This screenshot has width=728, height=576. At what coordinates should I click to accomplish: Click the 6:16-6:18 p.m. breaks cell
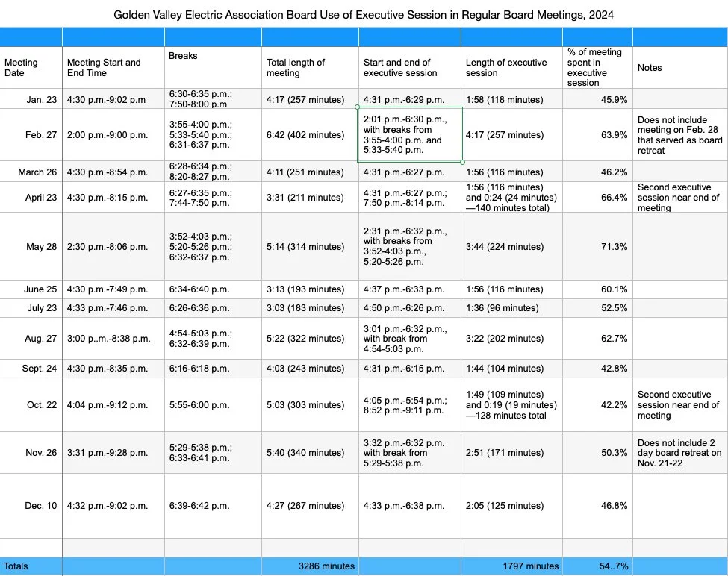coord(213,369)
